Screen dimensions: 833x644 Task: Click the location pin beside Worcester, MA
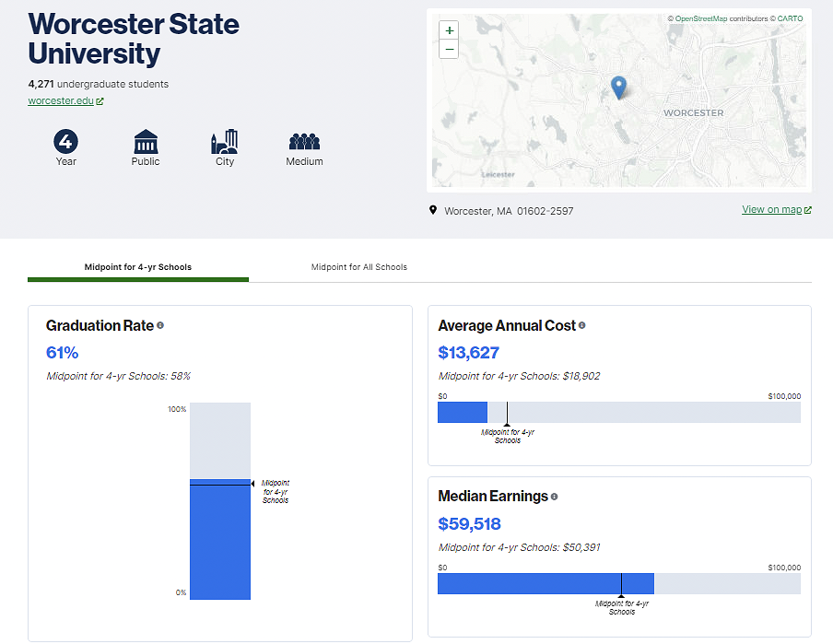433,210
